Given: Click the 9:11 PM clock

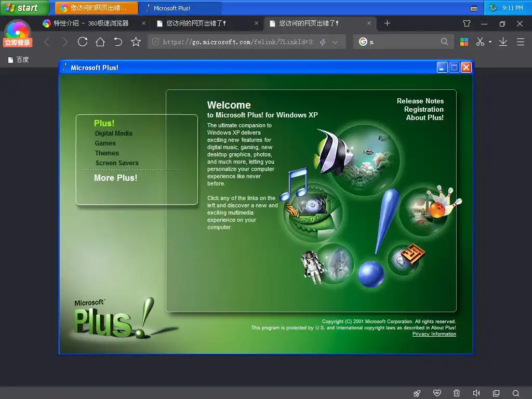Looking at the screenshot, I should (x=513, y=8).
